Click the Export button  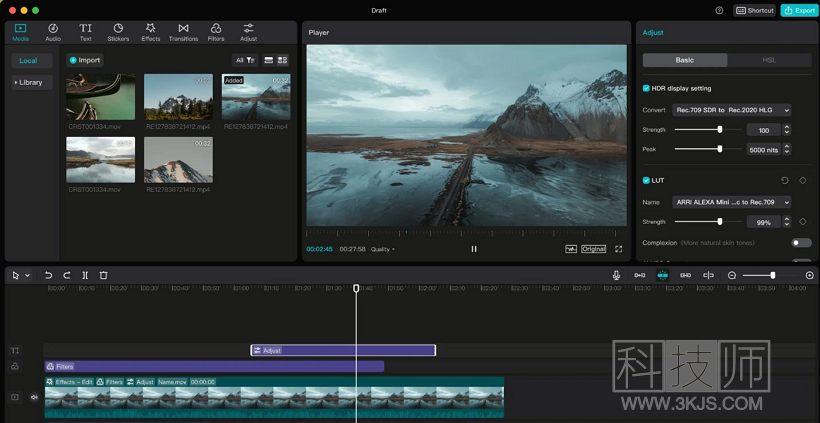pos(799,10)
